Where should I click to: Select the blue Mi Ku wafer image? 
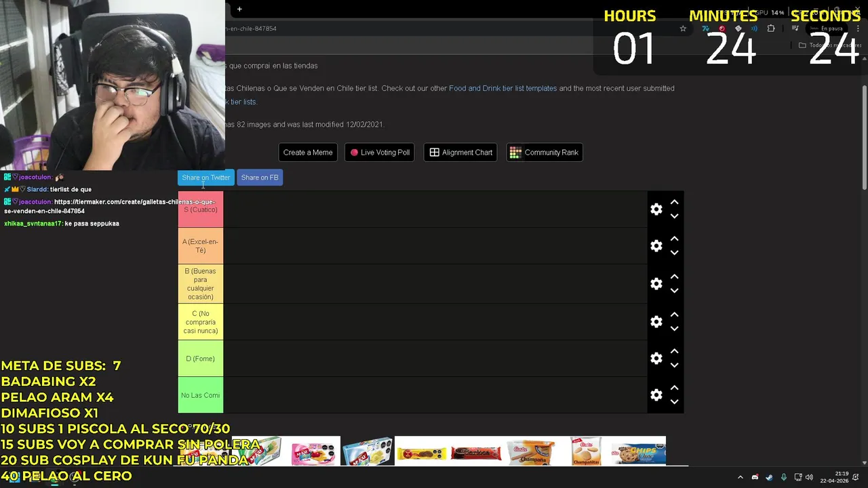367,451
